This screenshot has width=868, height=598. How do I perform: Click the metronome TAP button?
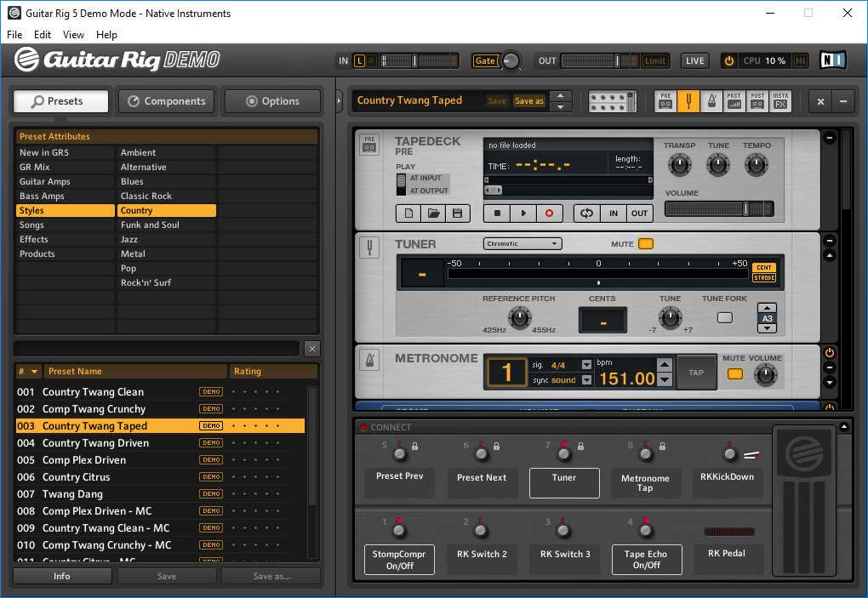[696, 373]
